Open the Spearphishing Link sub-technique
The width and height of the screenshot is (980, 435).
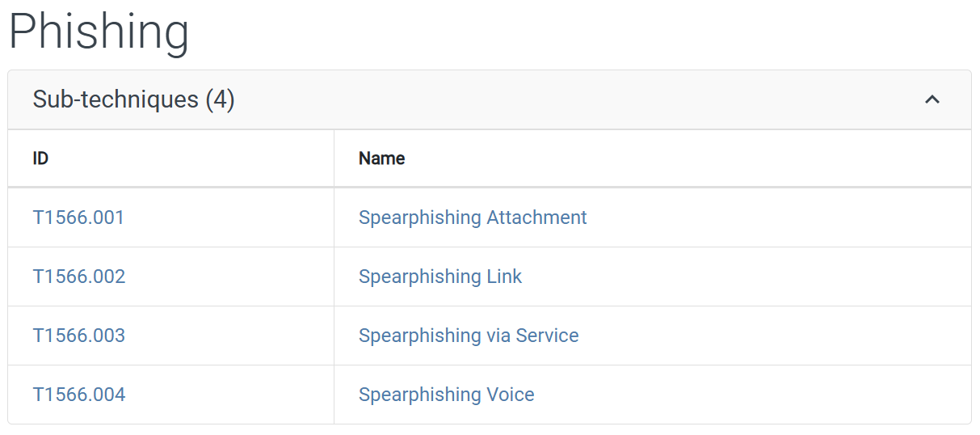(x=440, y=277)
